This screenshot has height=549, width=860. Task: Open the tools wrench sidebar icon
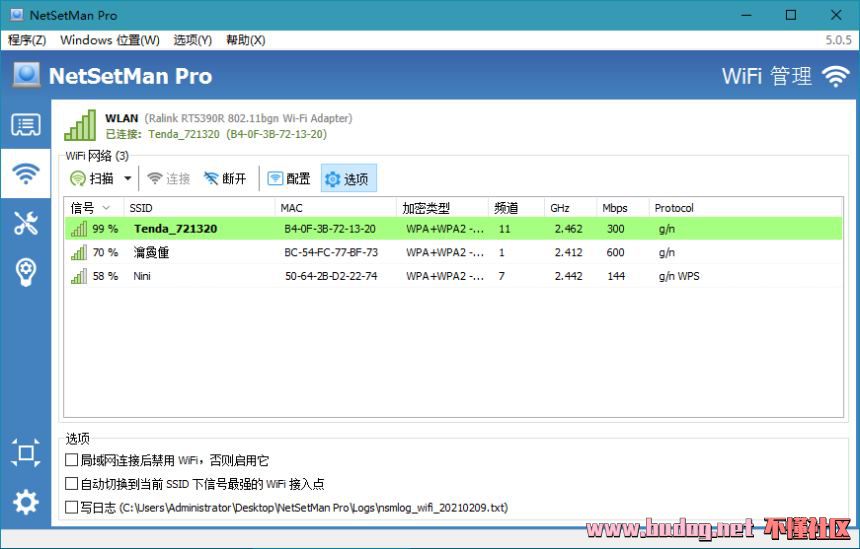click(x=26, y=223)
